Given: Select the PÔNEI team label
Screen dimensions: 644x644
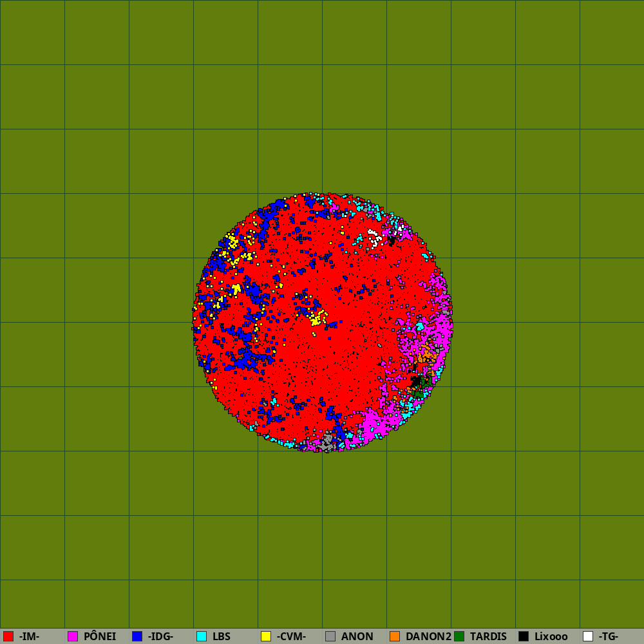Looking at the screenshot, I should 100,636.
